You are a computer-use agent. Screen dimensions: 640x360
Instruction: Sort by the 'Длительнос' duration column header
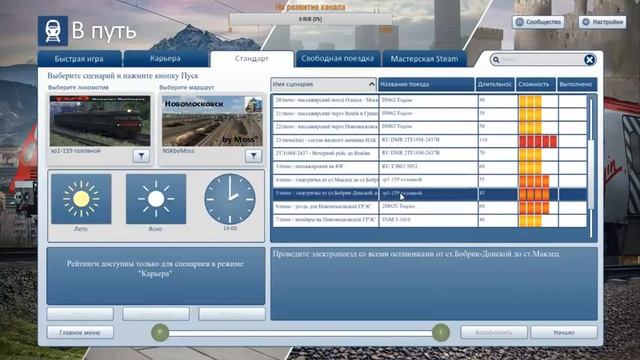495,84
